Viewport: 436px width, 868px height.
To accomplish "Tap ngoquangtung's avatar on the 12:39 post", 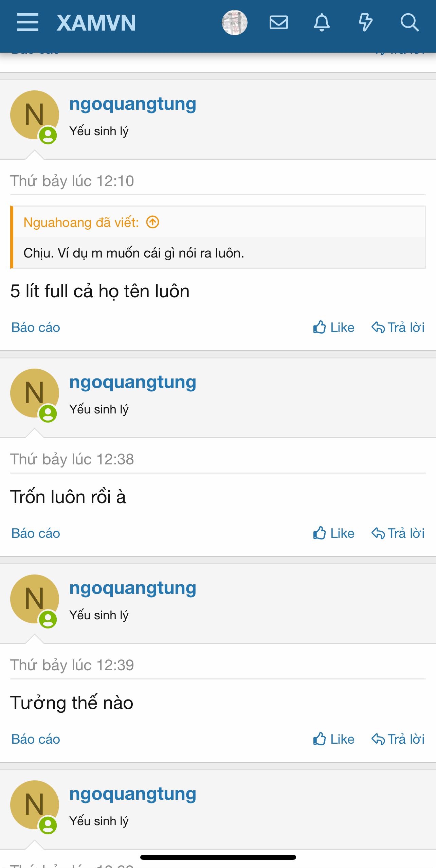I will 34,599.
